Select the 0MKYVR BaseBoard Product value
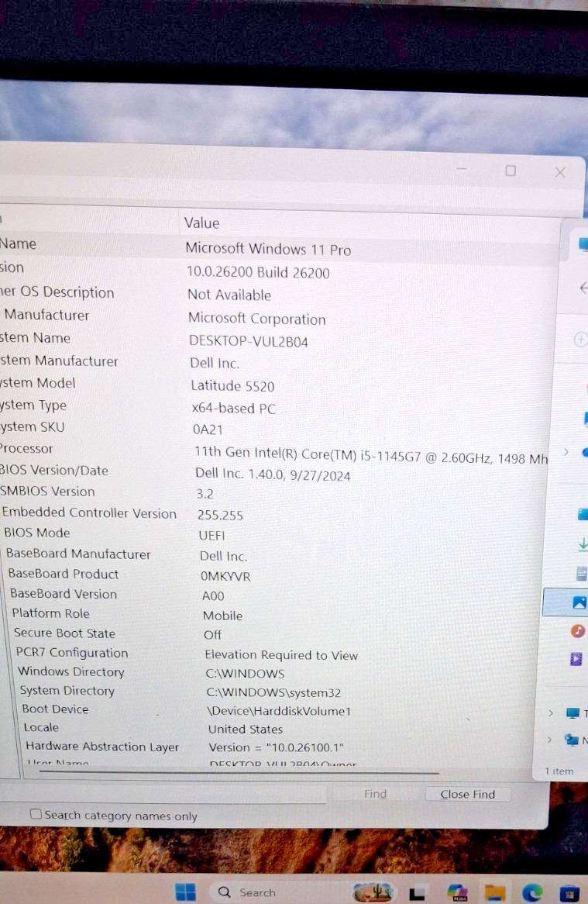This screenshot has height=904, width=588. tap(225, 576)
